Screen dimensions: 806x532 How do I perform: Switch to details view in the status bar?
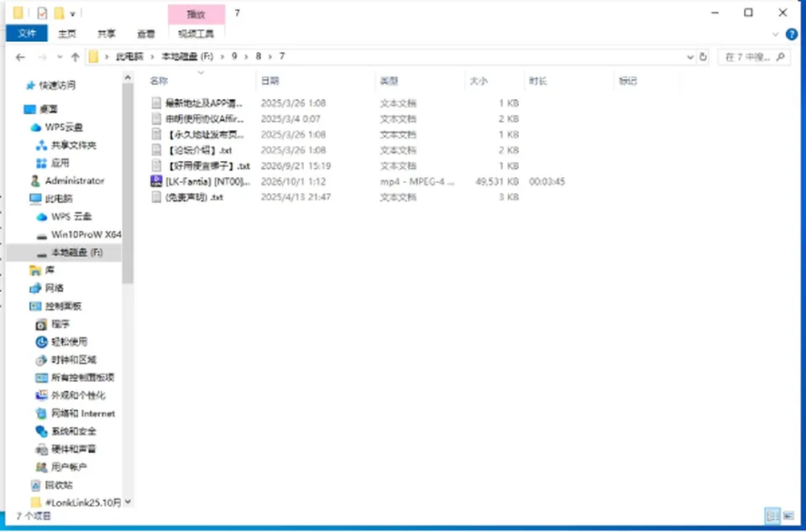[772, 515]
